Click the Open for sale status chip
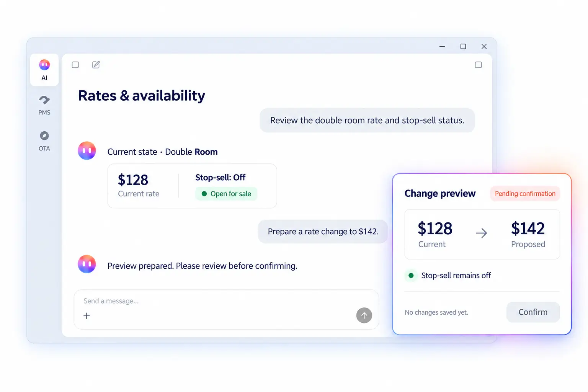This screenshot has height=392, width=588. point(226,194)
